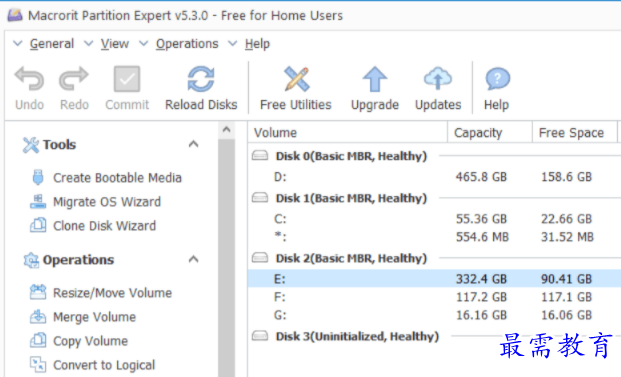Click the Free Utilities label
The width and height of the screenshot is (621, 377).
(296, 105)
